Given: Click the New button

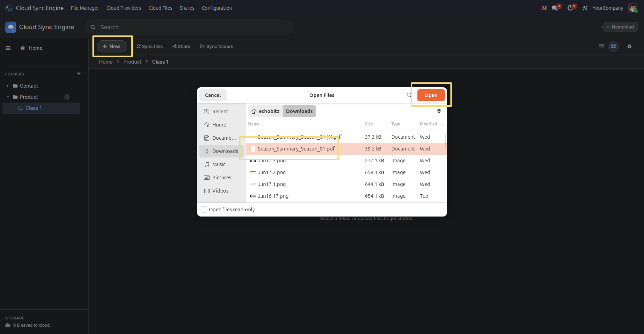Looking at the screenshot, I should (112, 47).
